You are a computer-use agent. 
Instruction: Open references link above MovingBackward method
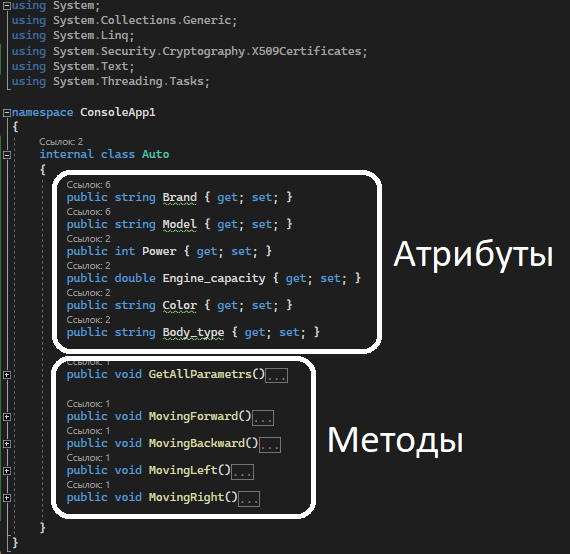88,431
